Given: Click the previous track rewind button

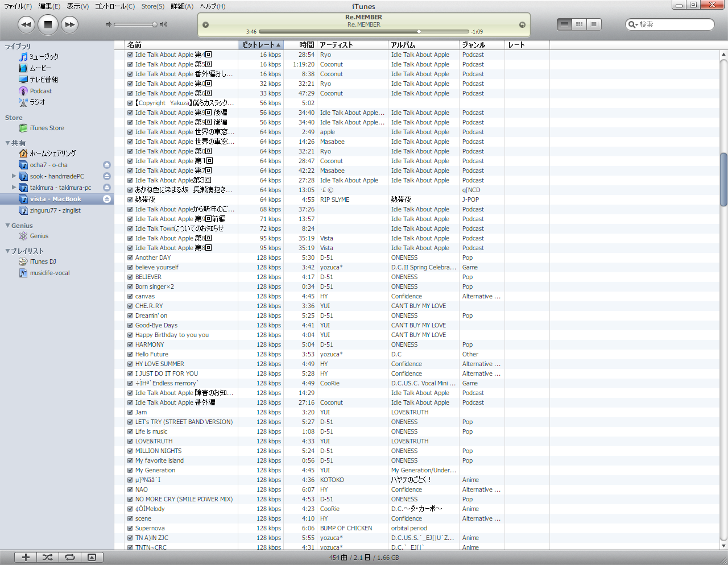Looking at the screenshot, I should [x=26, y=24].
